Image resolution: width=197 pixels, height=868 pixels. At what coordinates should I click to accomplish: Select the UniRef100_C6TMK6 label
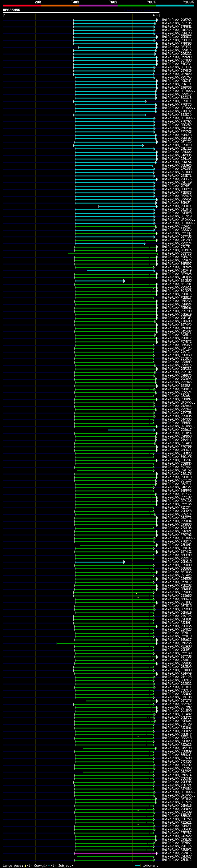[x=177, y=799]
